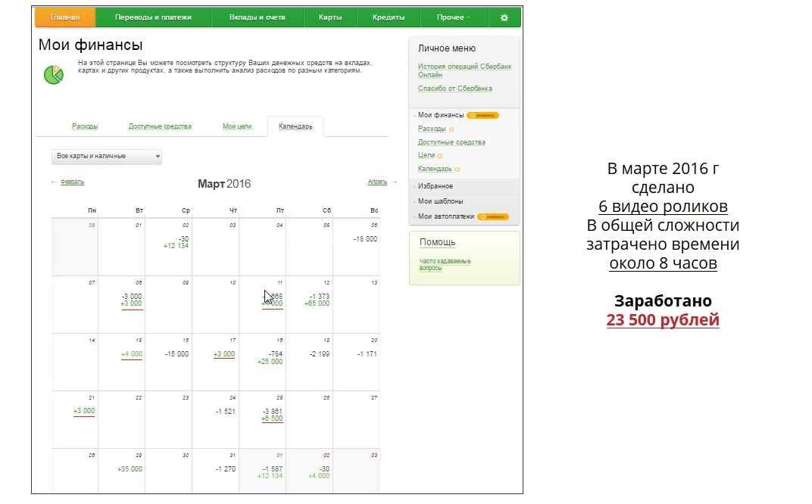Image resolution: width=812 pixels, height=504 pixels.
Task: Open settings gear icon in top menu
Action: pyautogui.click(x=504, y=17)
